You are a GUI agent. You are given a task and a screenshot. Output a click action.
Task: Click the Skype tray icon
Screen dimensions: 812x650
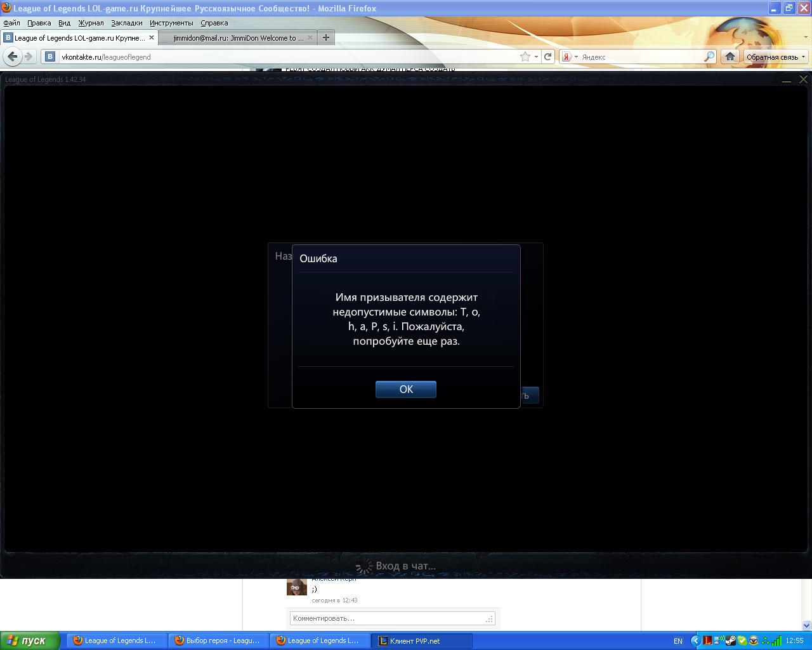742,640
